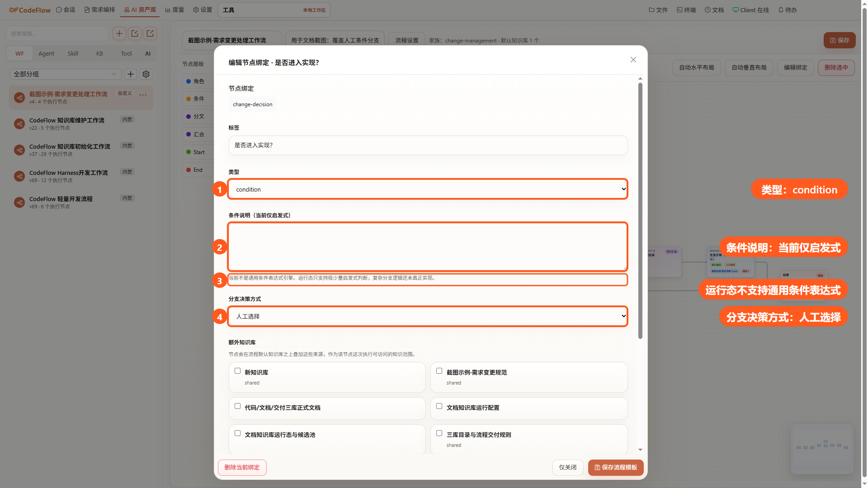
Task: Go to the AI 资产库 section
Action: [x=140, y=10]
